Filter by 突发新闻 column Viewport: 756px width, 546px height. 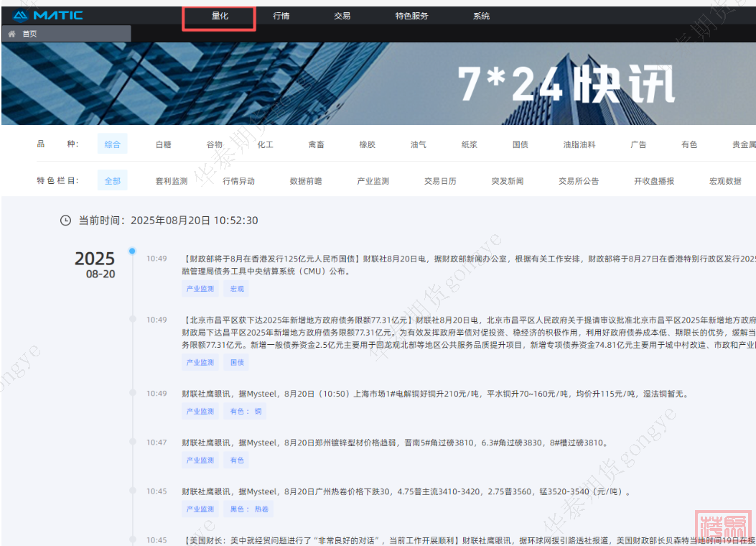(508, 181)
